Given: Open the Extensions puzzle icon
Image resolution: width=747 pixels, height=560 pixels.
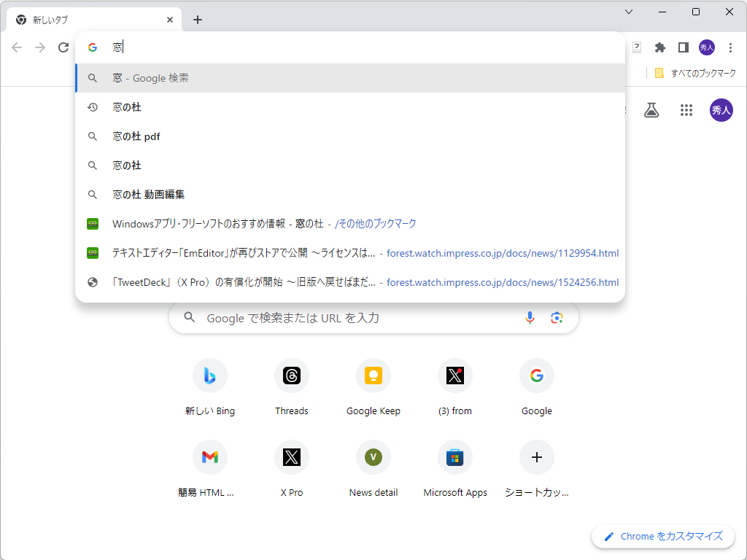Looking at the screenshot, I should [659, 47].
